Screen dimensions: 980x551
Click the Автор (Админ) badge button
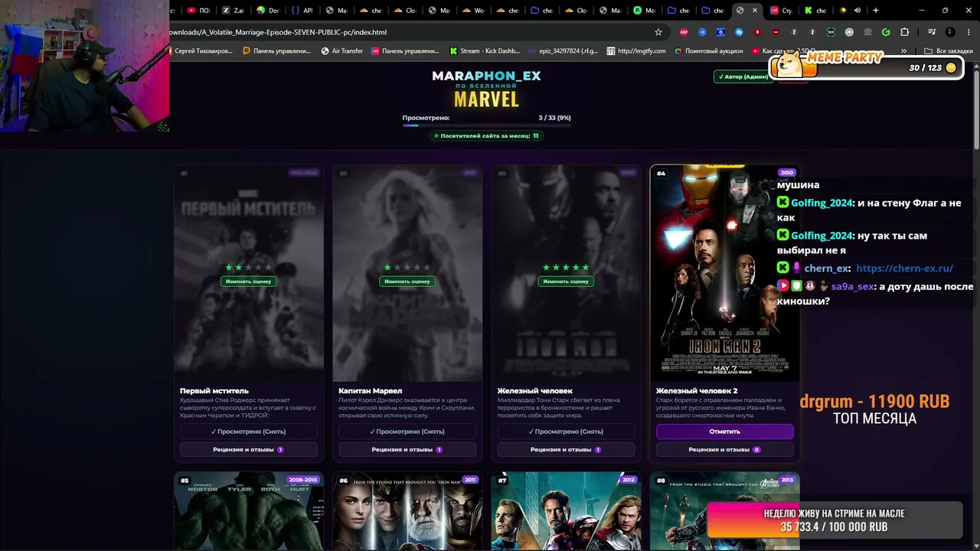tap(743, 77)
